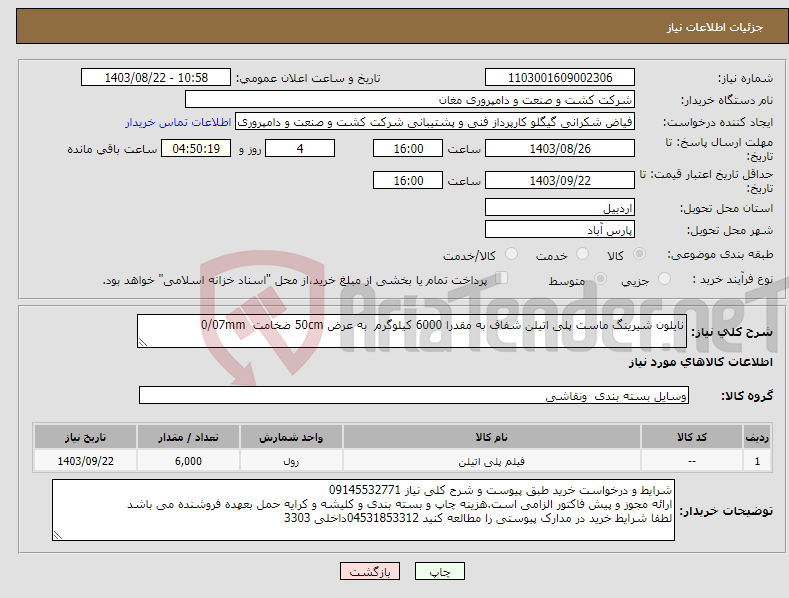Click the ردیف column header

click(757, 437)
